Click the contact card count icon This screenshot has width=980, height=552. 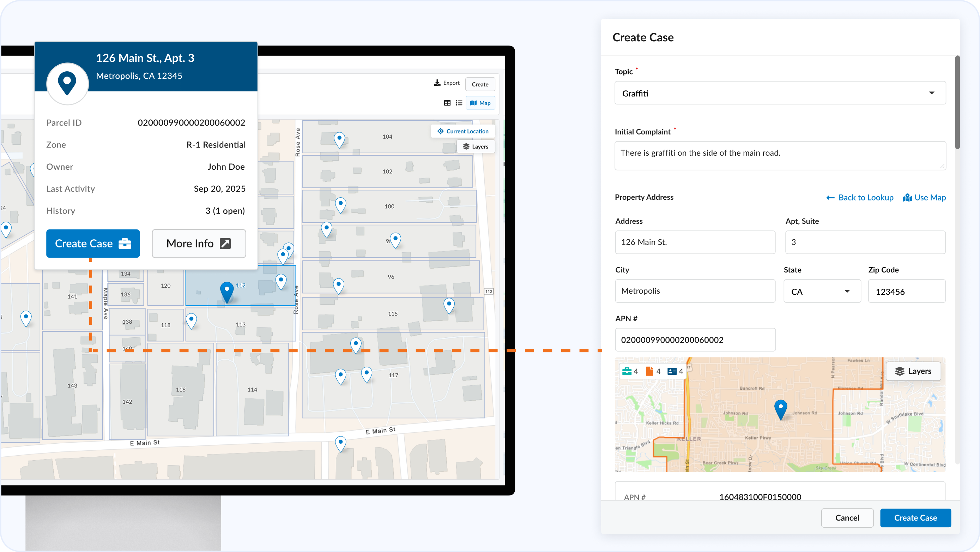[672, 371]
